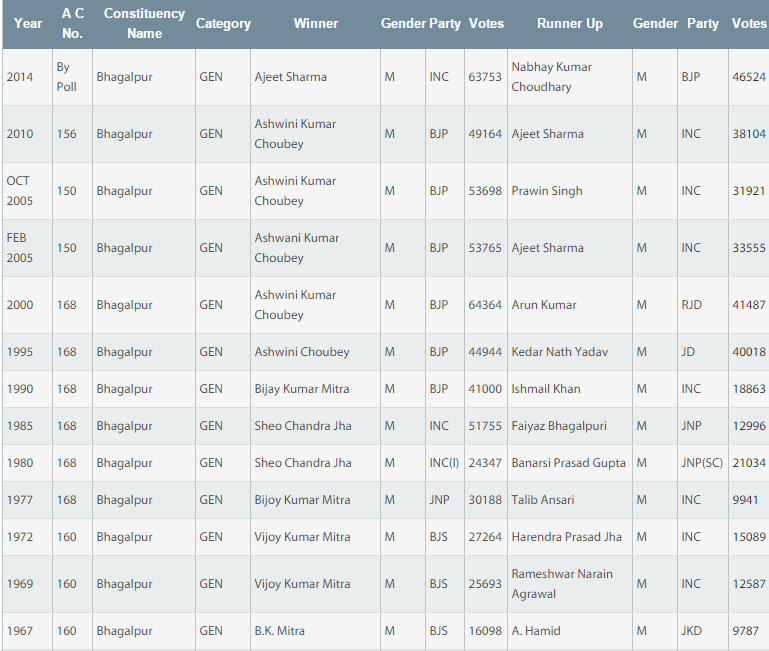Click the RJD party cell
This screenshot has height=651, width=769.
(x=691, y=305)
